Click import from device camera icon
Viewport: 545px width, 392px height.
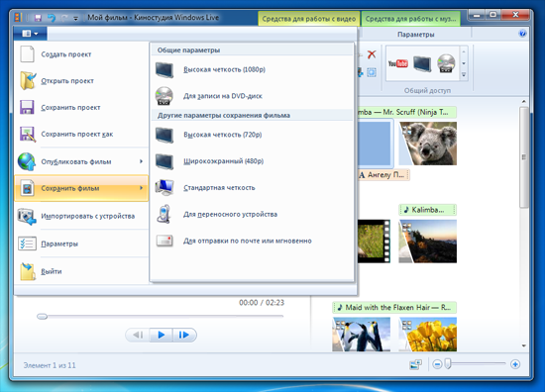click(x=27, y=217)
